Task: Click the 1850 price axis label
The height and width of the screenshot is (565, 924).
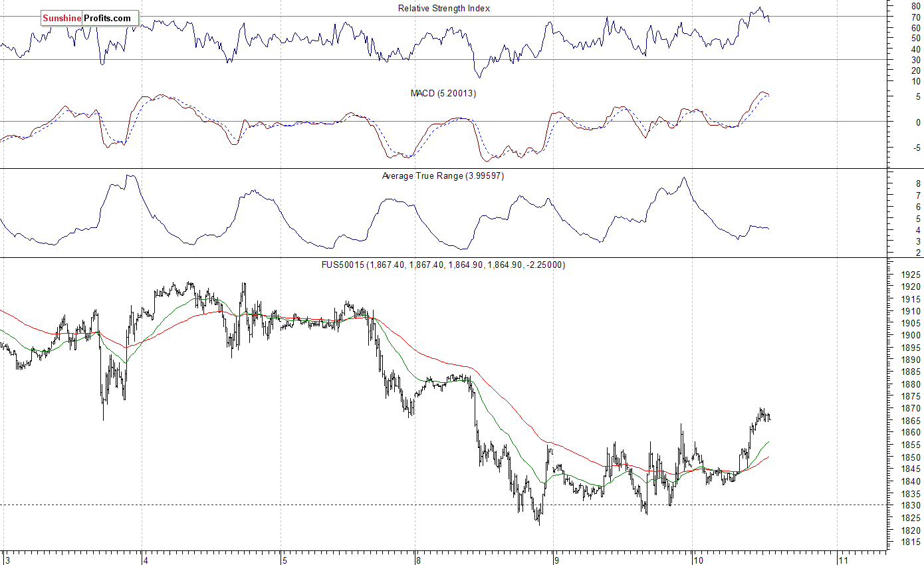Action: coord(909,458)
